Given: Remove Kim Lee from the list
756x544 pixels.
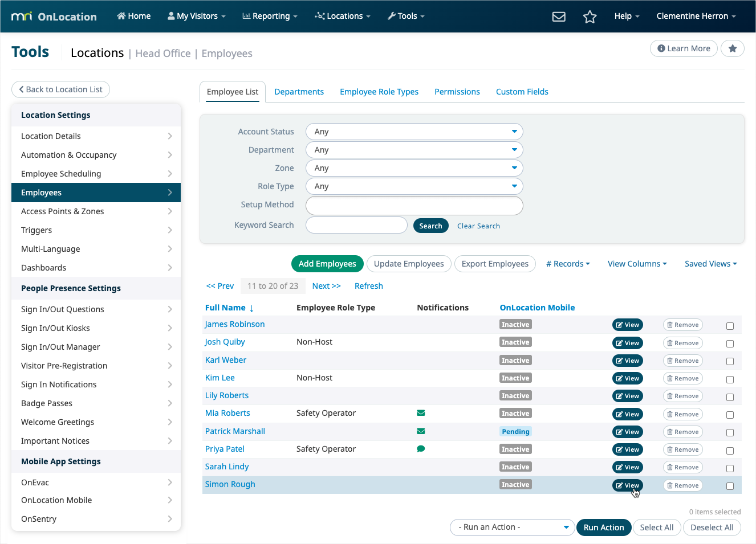Looking at the screenshot, I should [x=682, y=378].
